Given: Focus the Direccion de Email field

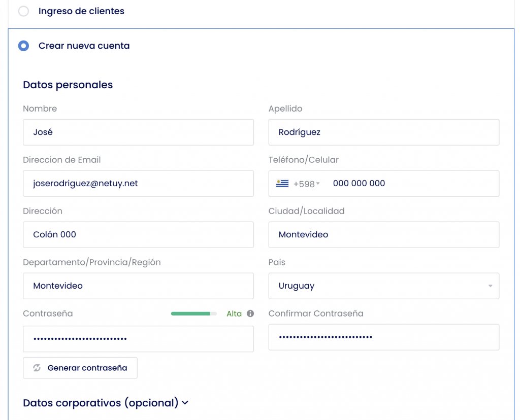Looking at the screenshot, I should (138, 184).
